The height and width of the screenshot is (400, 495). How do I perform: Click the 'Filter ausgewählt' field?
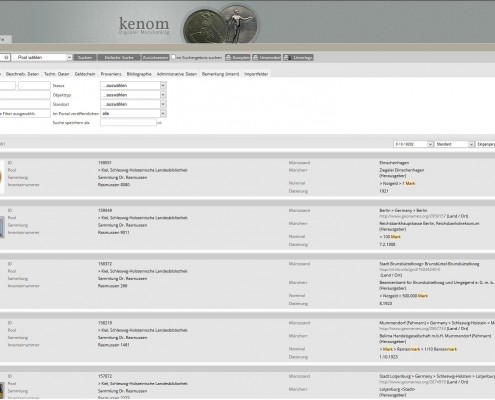pos(25,114)
